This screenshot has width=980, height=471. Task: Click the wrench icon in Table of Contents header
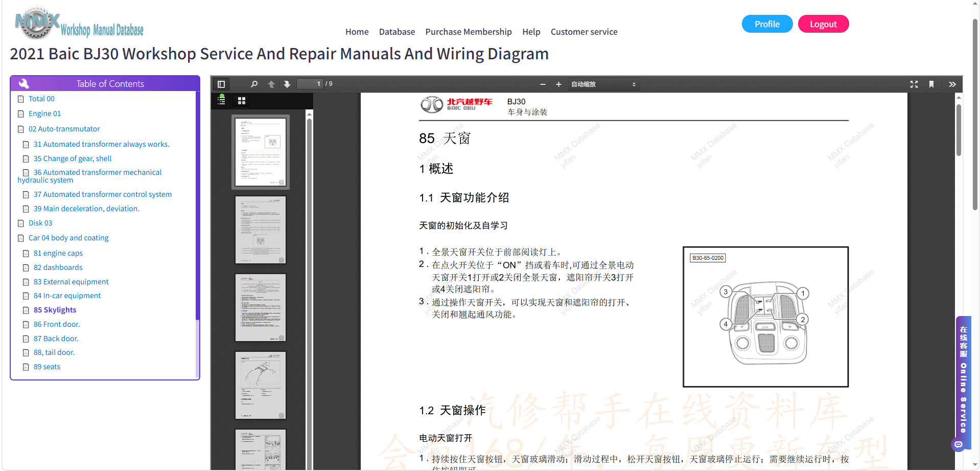24,83
